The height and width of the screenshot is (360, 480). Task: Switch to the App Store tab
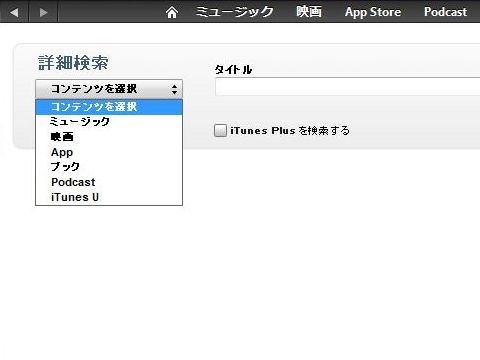pyautogui.click(x=373, y=12)
